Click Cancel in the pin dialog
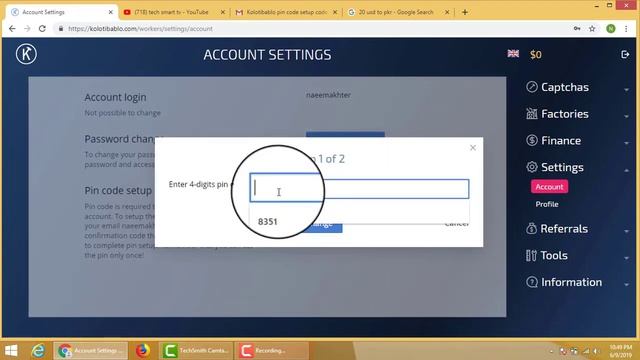This screenshot has width=640, height=360. 456,223
